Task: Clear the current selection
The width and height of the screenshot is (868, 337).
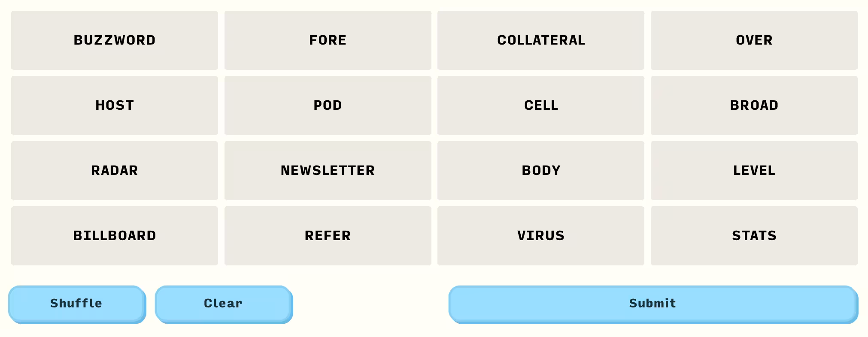Action: [223, 304]
